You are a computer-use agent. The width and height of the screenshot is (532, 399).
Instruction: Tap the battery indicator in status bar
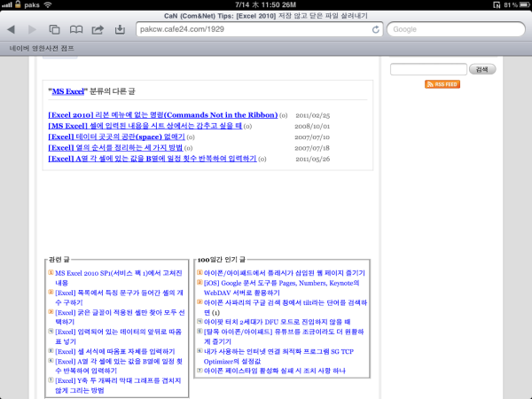[x=524, y=4]
